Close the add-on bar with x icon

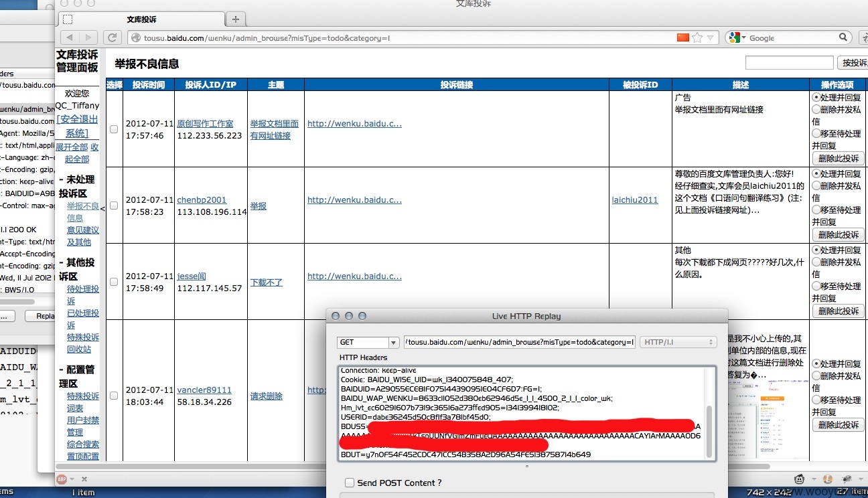point(84,479)
